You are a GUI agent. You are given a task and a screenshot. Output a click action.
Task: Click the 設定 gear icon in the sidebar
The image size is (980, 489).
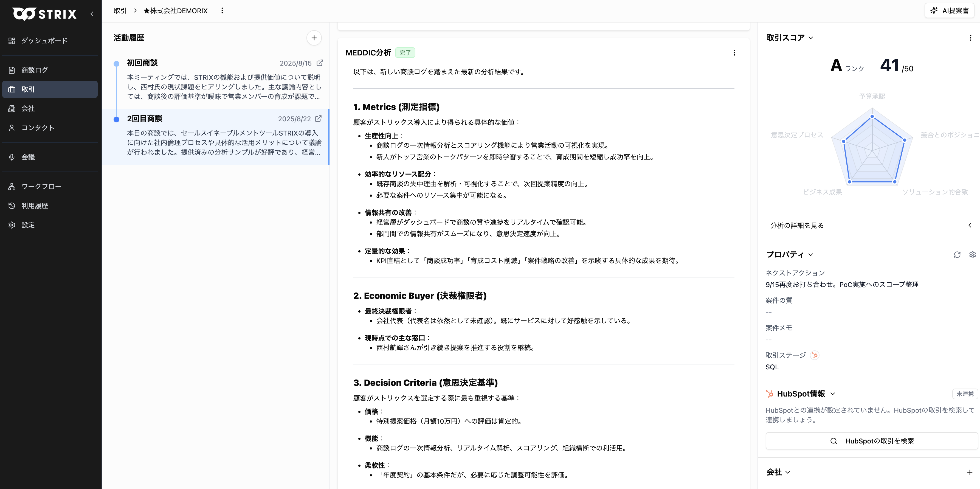(x=12, y=225)
